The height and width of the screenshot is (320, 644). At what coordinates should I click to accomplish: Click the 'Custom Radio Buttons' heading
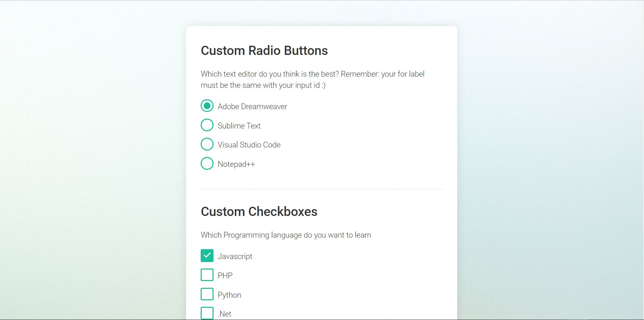tap(264, 51)
